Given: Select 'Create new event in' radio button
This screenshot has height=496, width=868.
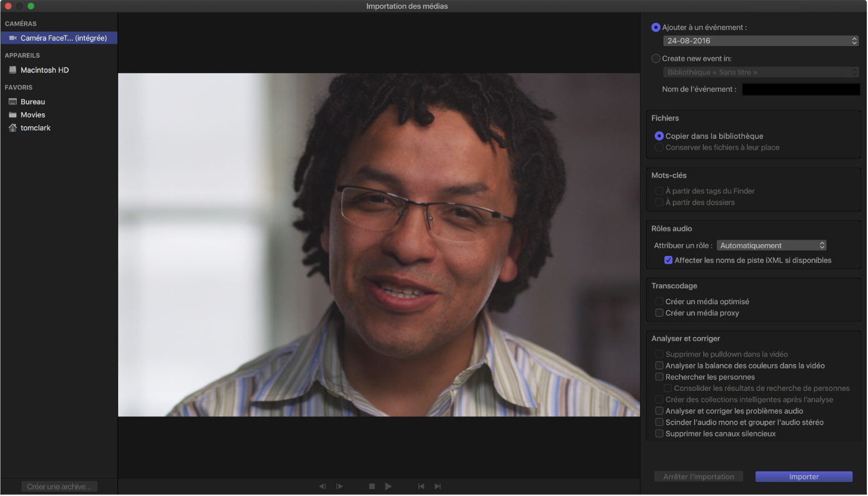Looking at the screenshot, I should 656,59.
